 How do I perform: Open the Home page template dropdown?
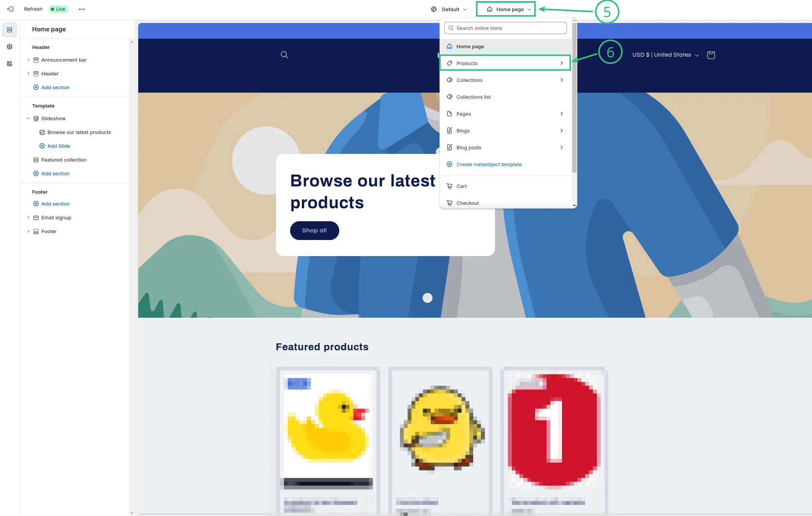click(x=506, y=9)
